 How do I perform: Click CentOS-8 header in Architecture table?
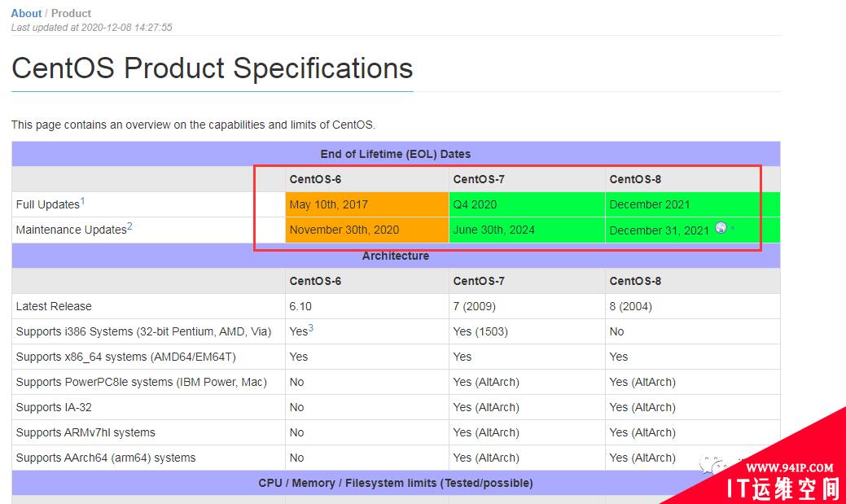tap(635, 281)
